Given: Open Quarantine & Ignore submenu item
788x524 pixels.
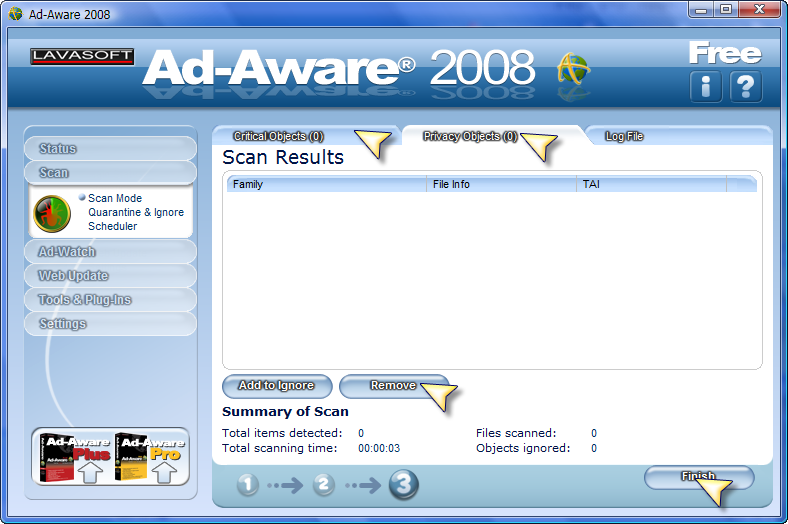Looking at the screenshot, I should [136, 212].
